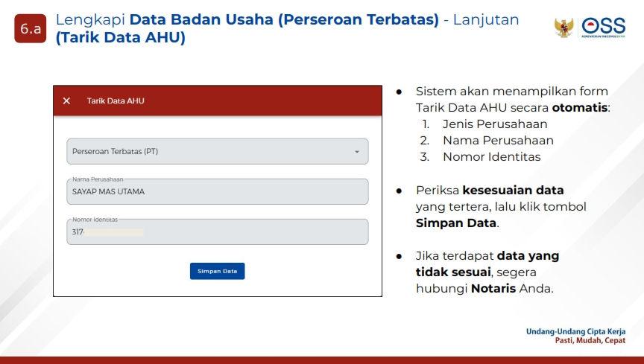Click the bold word otomatis
The width and height of the screenshot is (644, 364).
pos(579,108)
